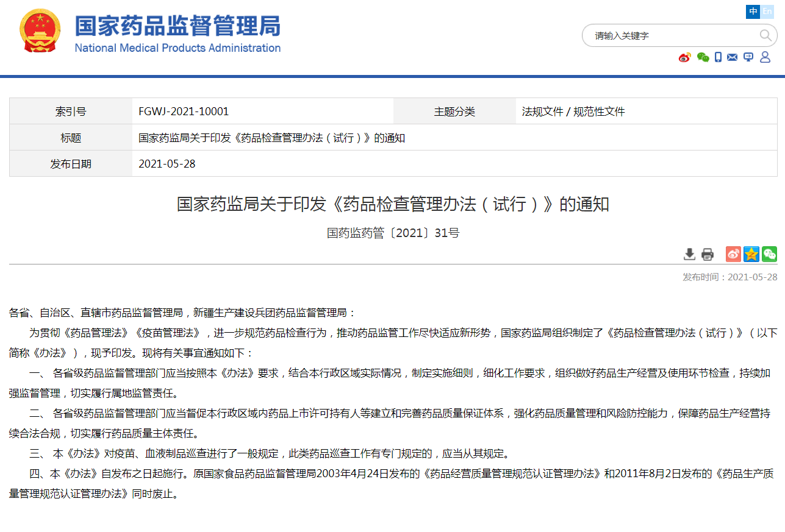Image resolution: width=785 pixels, height=532 pixels.
Task: Click paragraph item 四、本《办法》自发布之日起施行
Action: tap(393, 484)
